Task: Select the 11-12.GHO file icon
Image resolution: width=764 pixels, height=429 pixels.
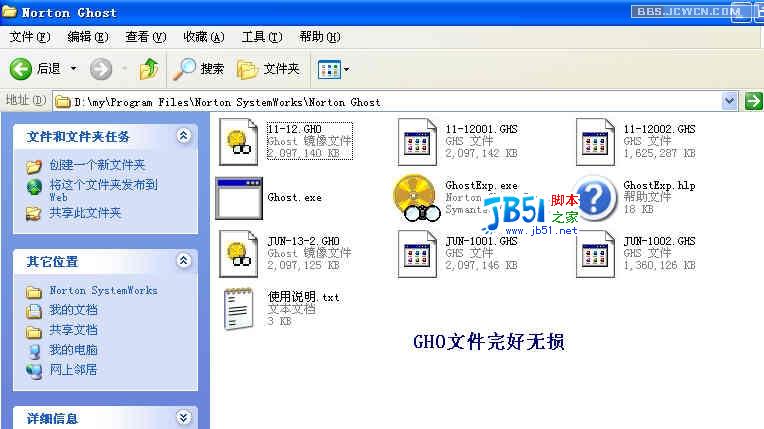Action: [238, 142]
